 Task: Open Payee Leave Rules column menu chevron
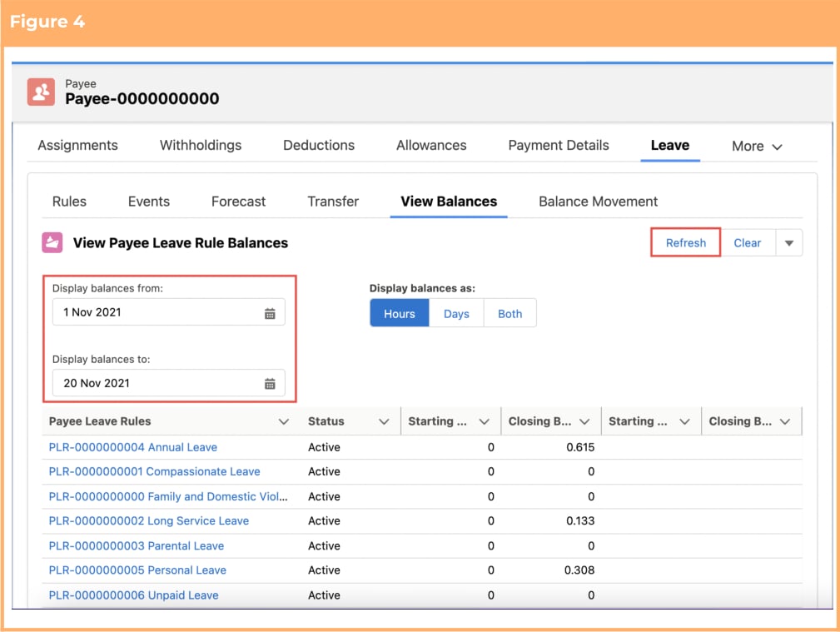(284, 422)
